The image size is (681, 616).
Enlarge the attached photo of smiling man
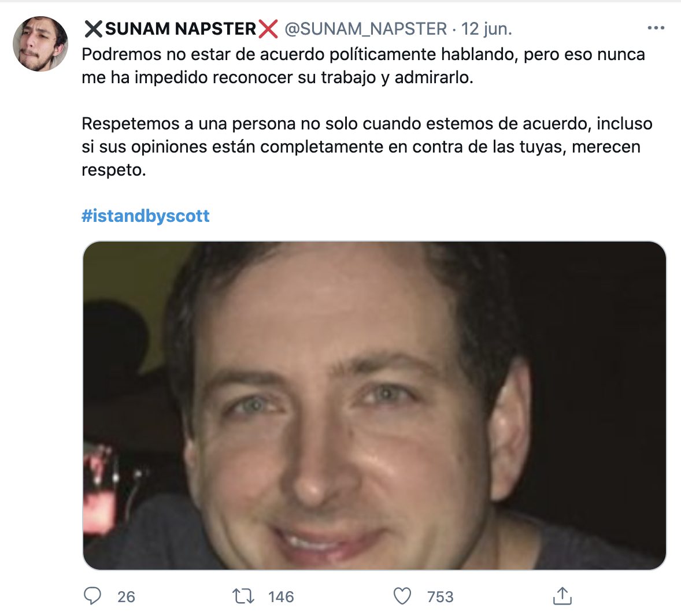(375, 406)
